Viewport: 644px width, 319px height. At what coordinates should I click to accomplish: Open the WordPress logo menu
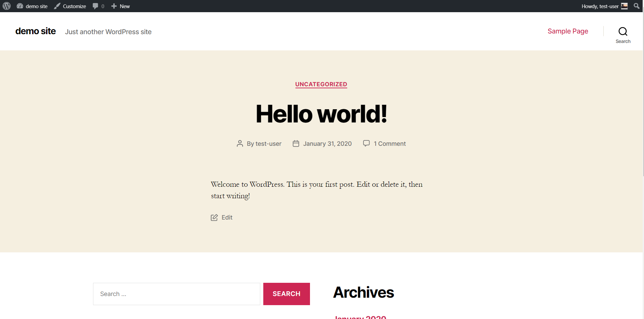click(7, 6)
